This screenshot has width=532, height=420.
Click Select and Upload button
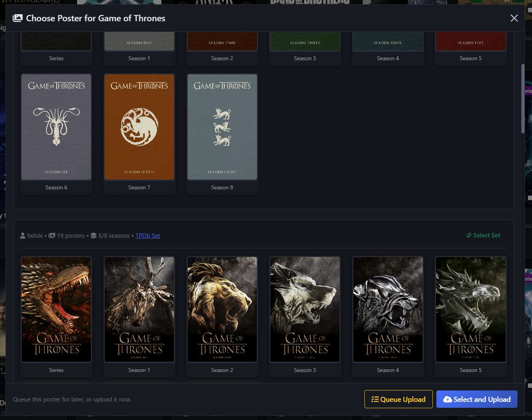[x=477, y=399]
